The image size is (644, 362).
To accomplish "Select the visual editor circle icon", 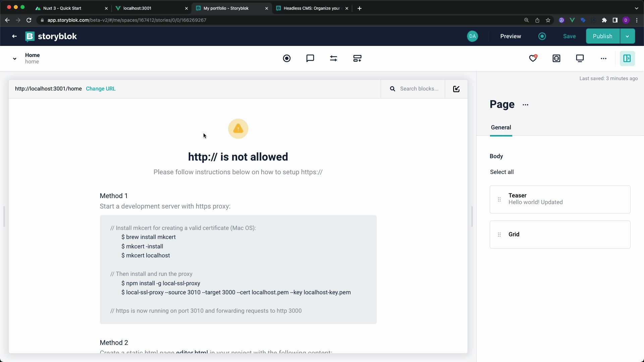I will [287, 58].
